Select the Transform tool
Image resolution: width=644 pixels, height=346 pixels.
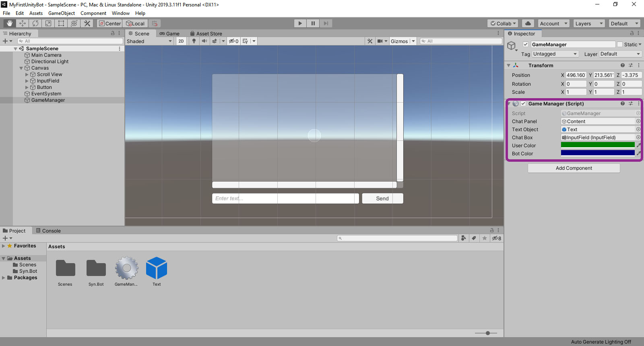tap(74, 23)
